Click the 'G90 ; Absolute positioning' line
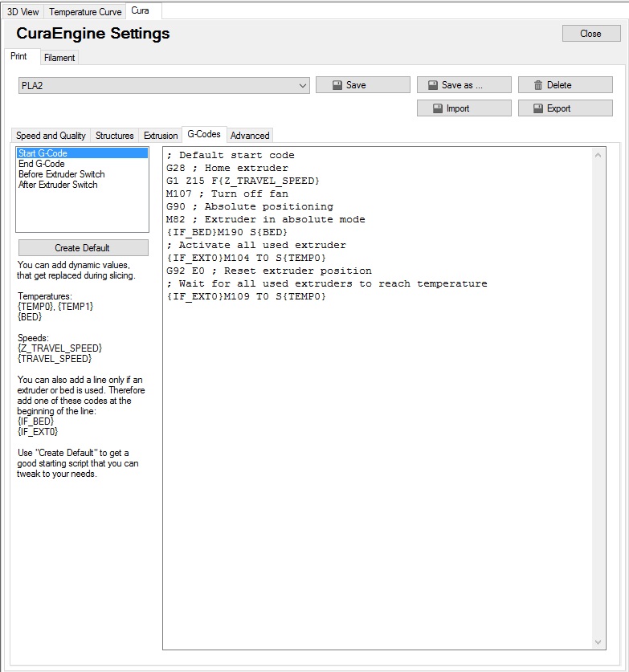Image resolution: width=629 pixels, height=672 pixels. point(250,206)
